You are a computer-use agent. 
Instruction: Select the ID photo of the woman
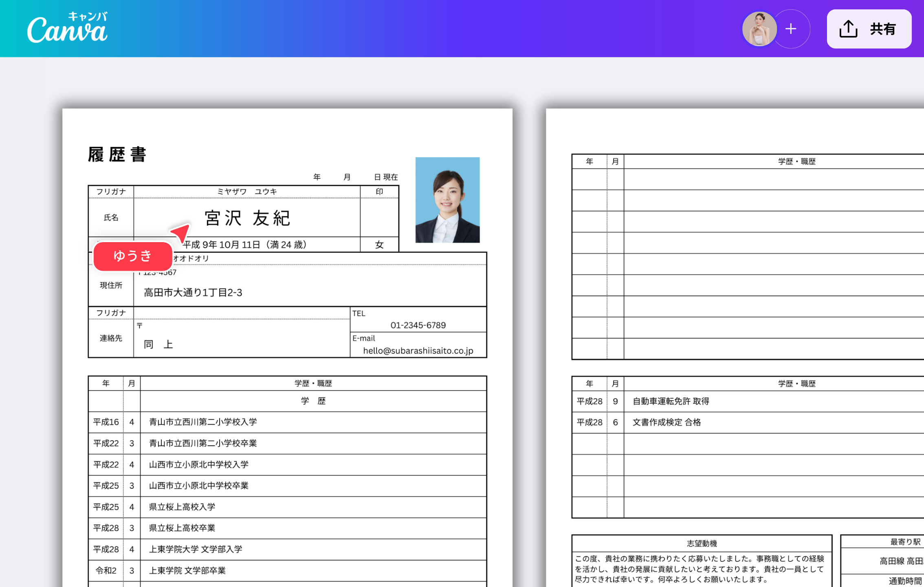point(447,200)
